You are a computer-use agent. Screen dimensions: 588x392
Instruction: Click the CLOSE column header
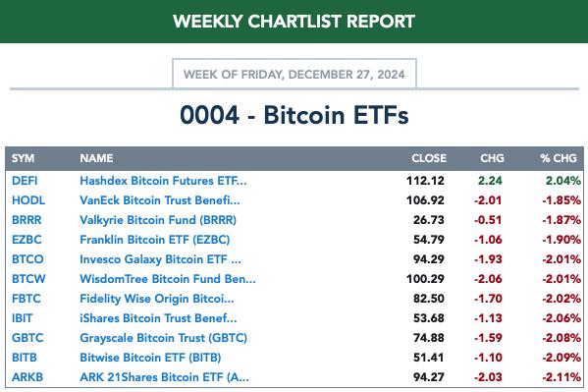[429, 158]
